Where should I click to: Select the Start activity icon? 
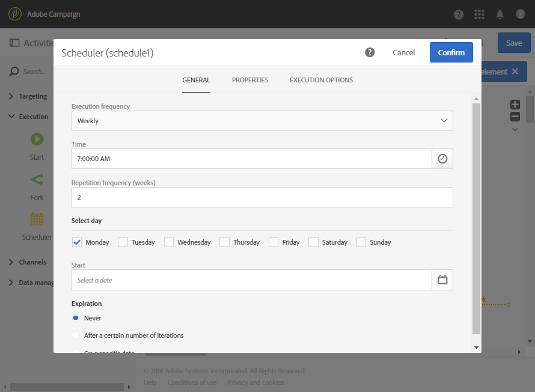click(37, 139)
